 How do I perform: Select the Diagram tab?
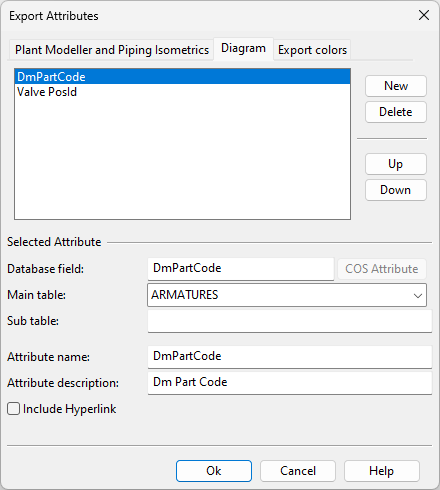[x=243, y=49]
